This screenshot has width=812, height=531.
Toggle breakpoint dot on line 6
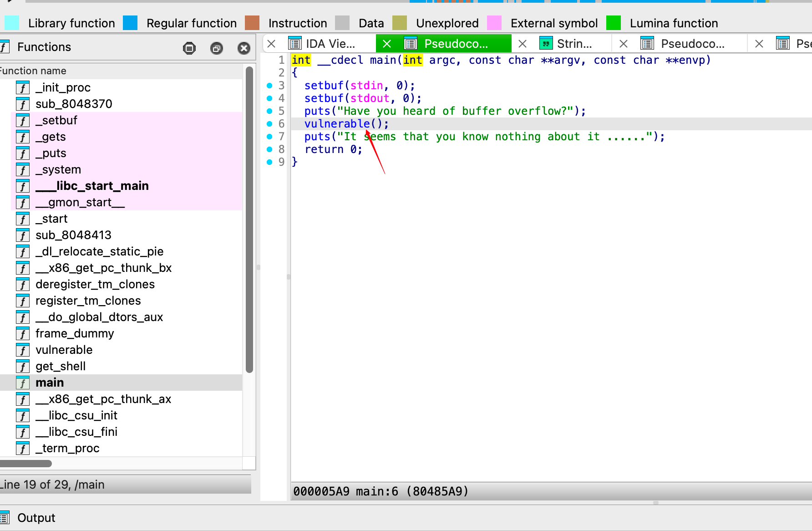tap(269, 124)
